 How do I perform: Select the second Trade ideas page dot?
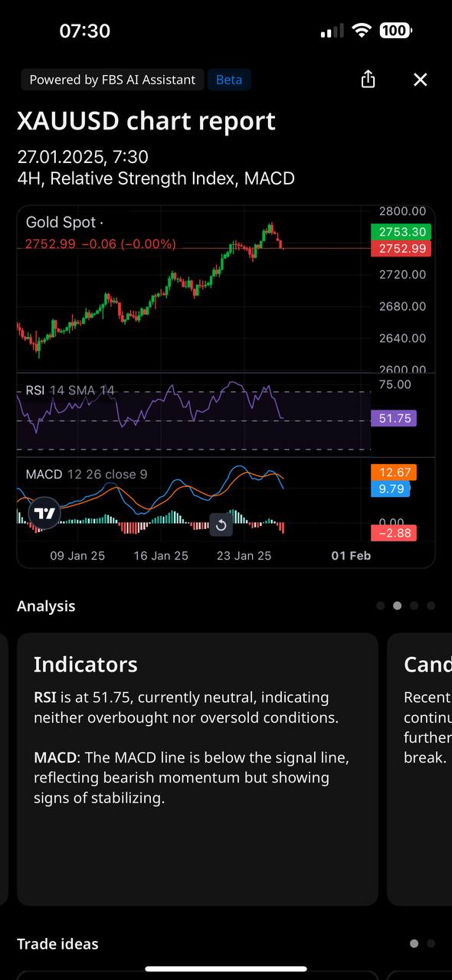point(431,944)
